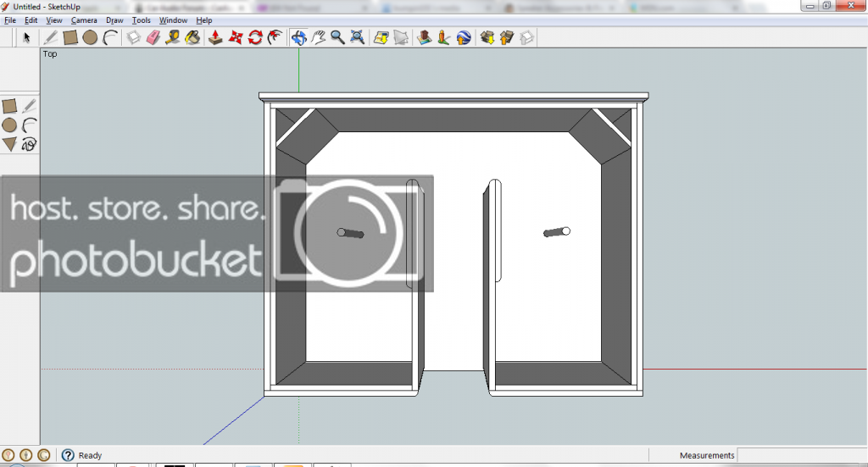Click the greyed Toggle Terrain icon
The width and height of the screenshot is (868, 467).
pos(401,37)
